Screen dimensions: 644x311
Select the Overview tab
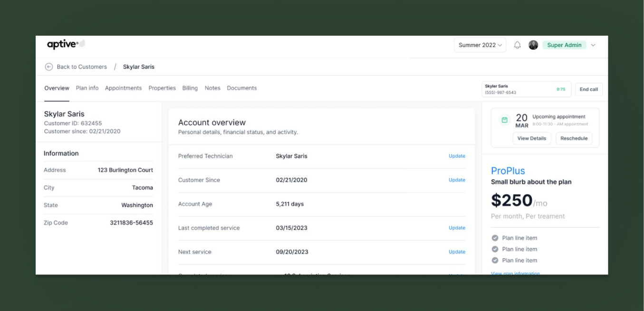point(57,88)
